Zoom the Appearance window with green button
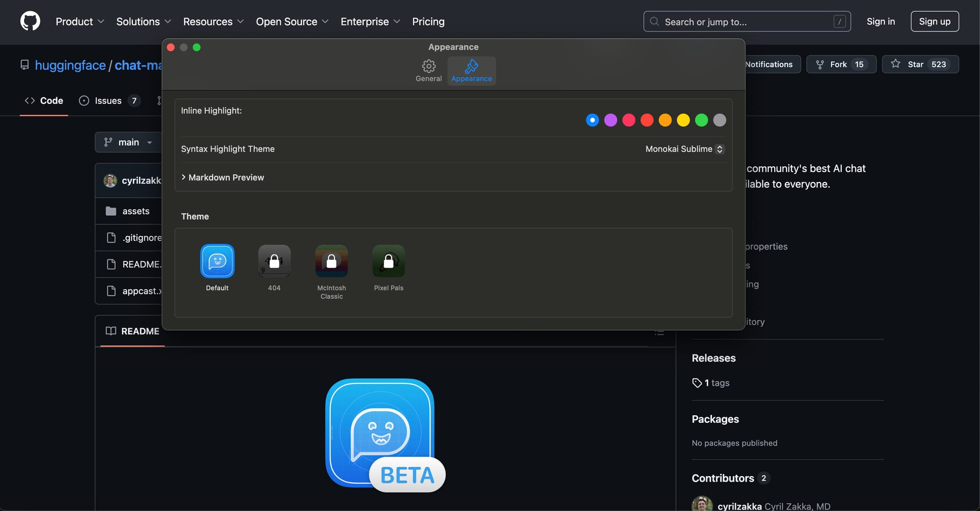 click(x=196, y=48)
